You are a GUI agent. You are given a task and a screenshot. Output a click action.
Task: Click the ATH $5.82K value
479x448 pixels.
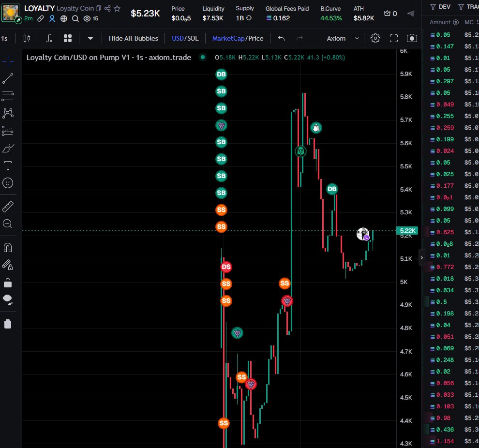pyautogui.click(x=363, y=18)
